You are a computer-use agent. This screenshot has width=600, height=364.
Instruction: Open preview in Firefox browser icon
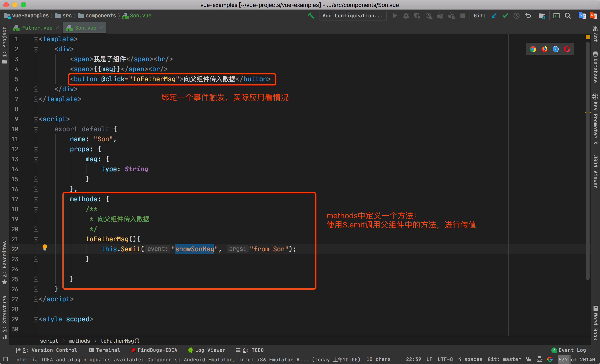(544, 49)
